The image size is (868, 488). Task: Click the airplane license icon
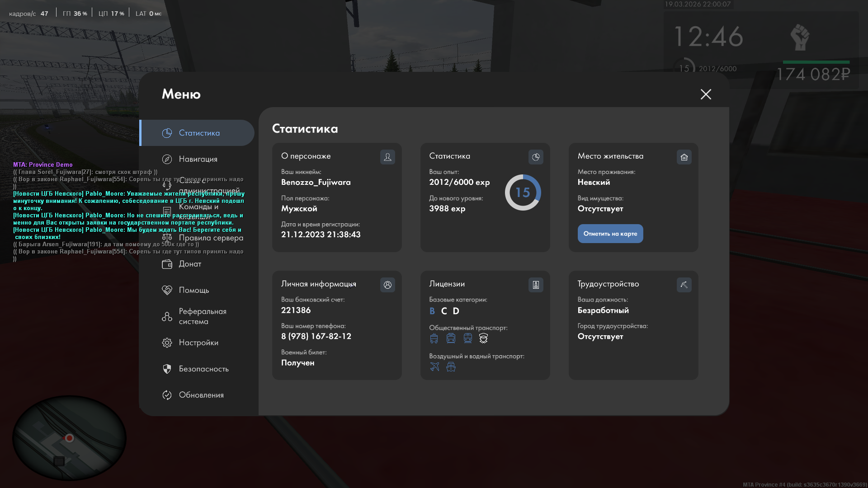coord(434,366)
